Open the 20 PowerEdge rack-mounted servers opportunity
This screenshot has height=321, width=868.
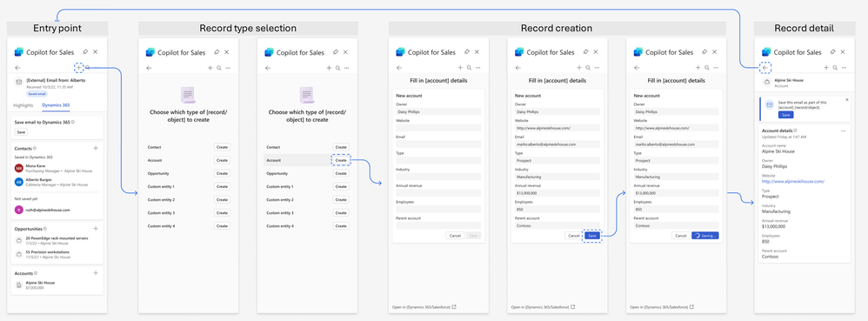pyautogui.click(x=57, y=238)
